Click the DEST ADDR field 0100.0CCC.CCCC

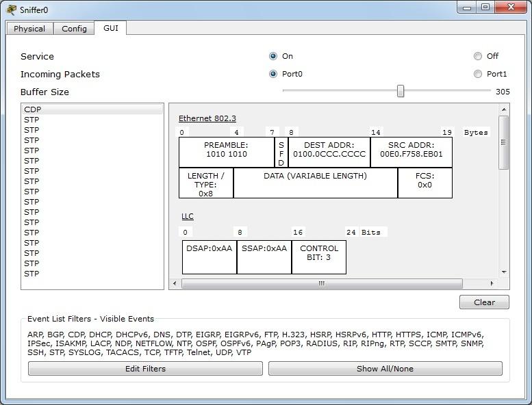[x=329, y=152]
